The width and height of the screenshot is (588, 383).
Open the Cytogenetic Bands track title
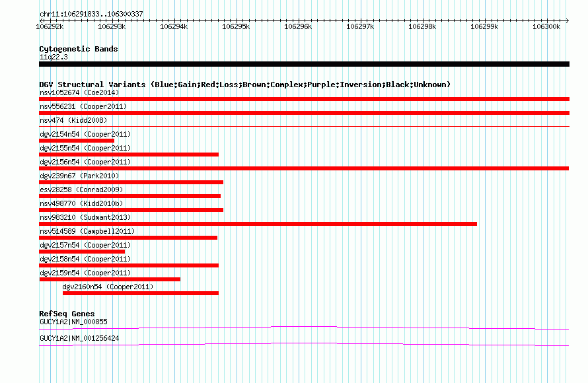point(79,49)
